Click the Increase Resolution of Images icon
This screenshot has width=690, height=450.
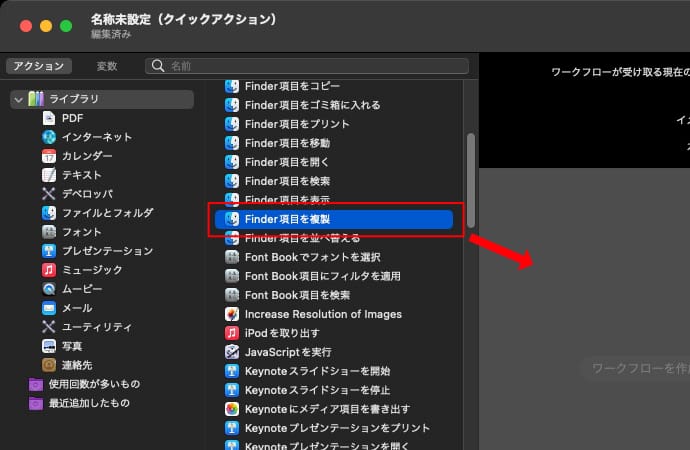coord(232,314)
